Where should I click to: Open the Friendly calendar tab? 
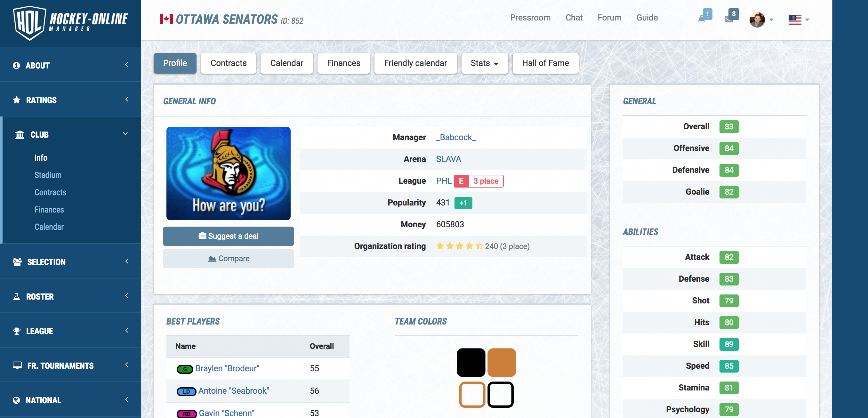point(415,63)
